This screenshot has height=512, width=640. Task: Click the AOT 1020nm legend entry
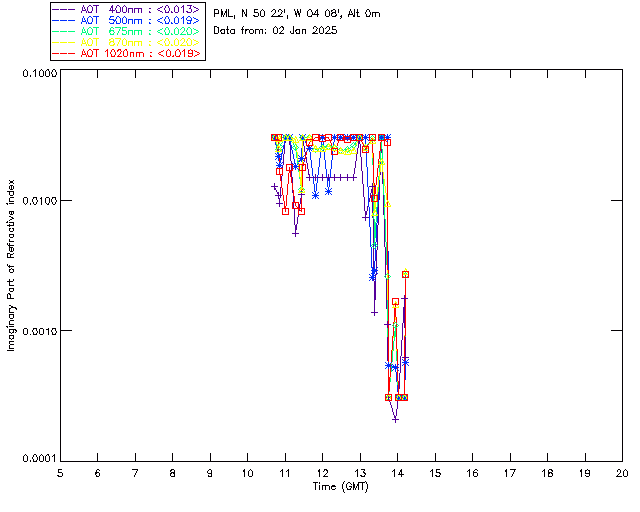click(127, 53)
